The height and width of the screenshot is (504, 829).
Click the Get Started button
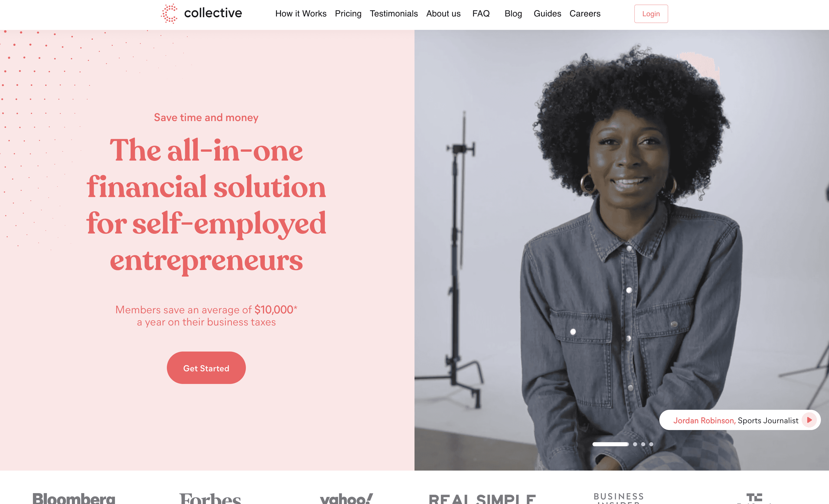tap(206, 368)
